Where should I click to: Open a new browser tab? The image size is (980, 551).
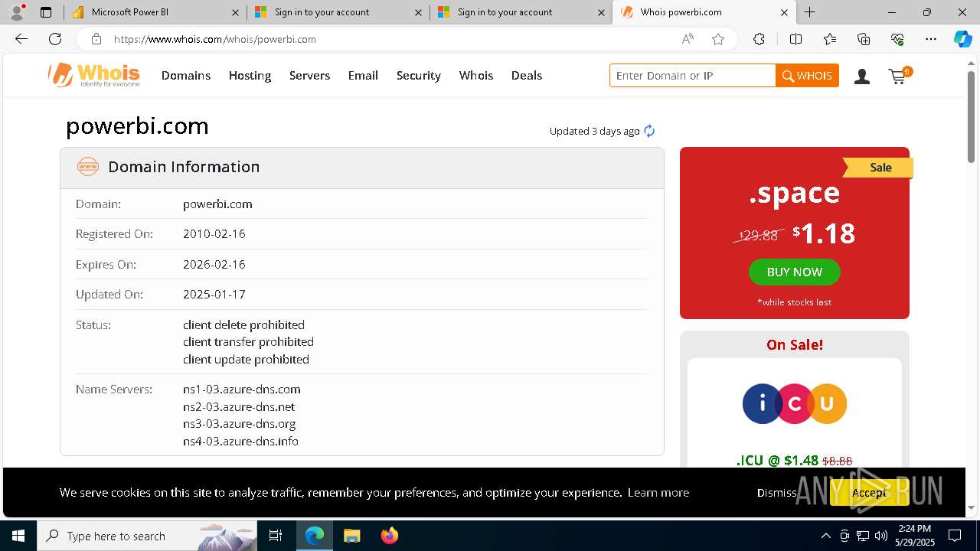coord(809,12)
